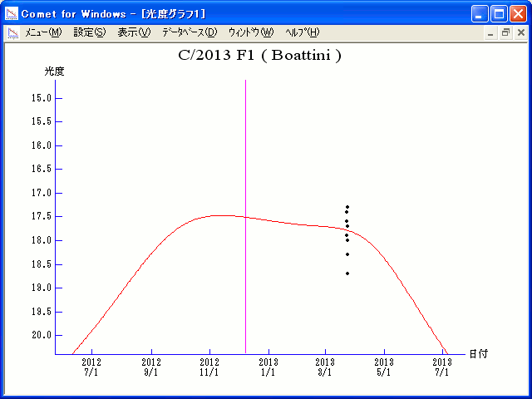Click the faintest observation dot near 18.7
Image resolution: width=532 pixels, height=399 pixels.
347,273
